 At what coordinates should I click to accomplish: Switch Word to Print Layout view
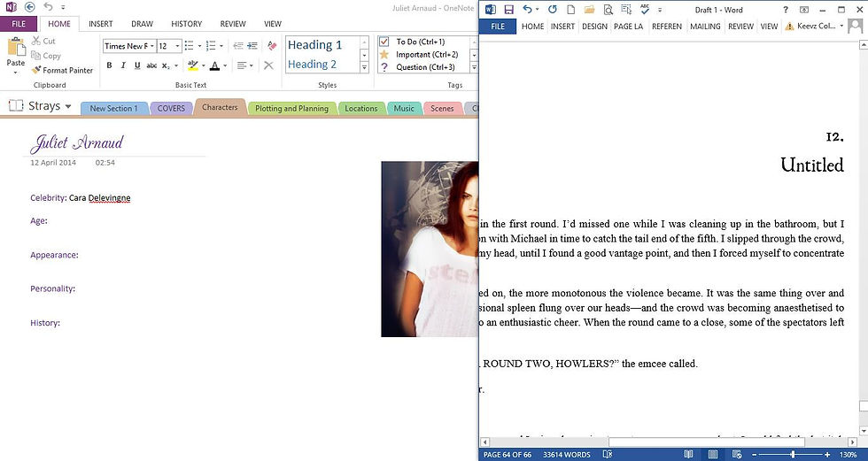(x=713, y=455)
